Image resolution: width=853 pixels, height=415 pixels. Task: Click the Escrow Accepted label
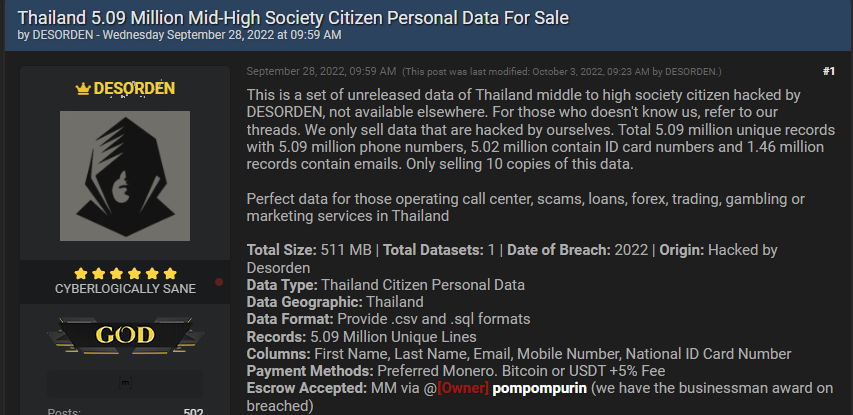(307, 388)
